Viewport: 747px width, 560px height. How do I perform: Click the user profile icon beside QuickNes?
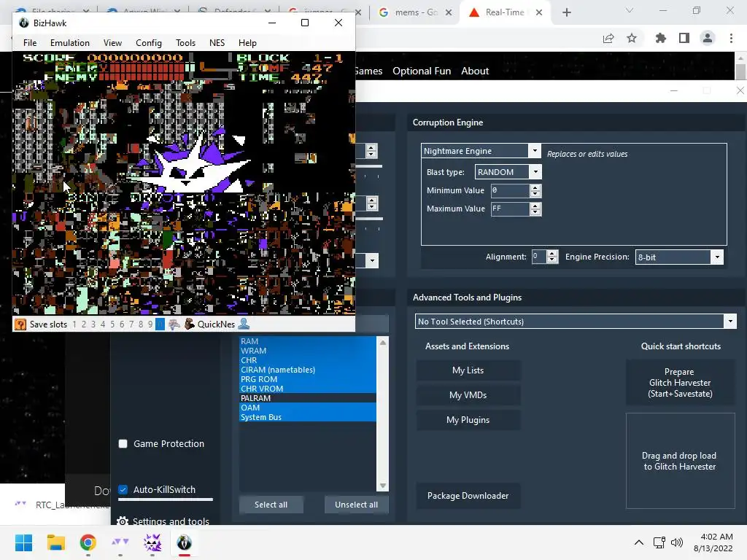244,324
